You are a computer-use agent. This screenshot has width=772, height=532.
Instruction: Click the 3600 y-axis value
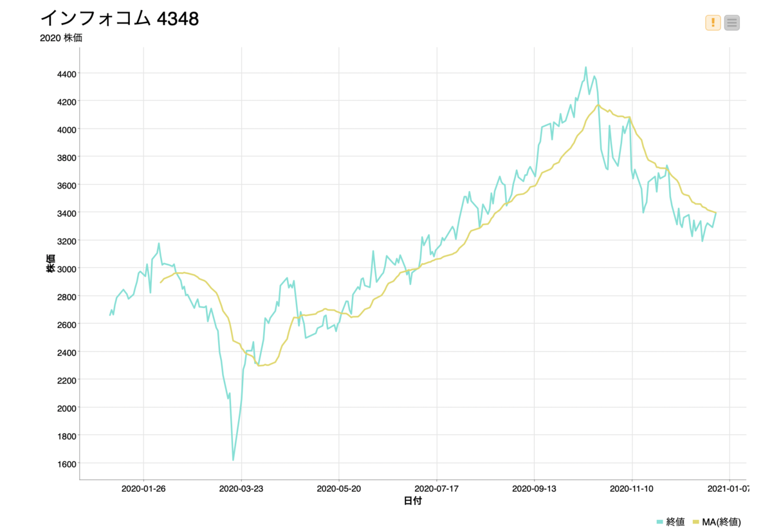(67, 185)
